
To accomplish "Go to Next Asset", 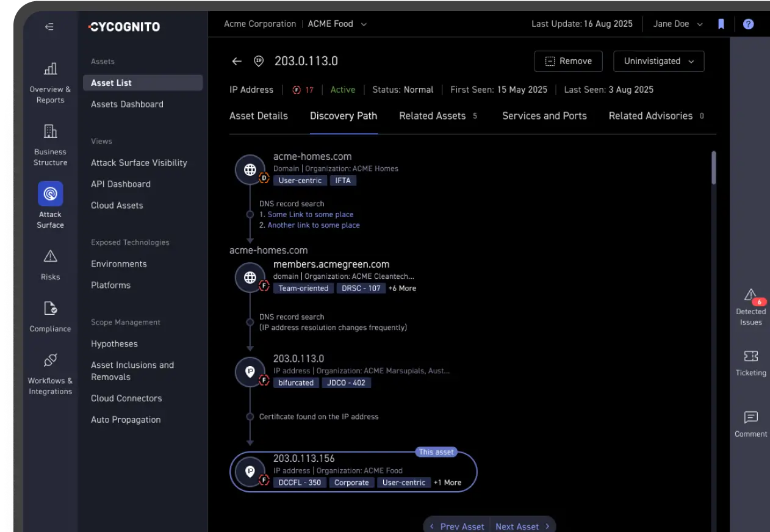I will coord(523,526).
